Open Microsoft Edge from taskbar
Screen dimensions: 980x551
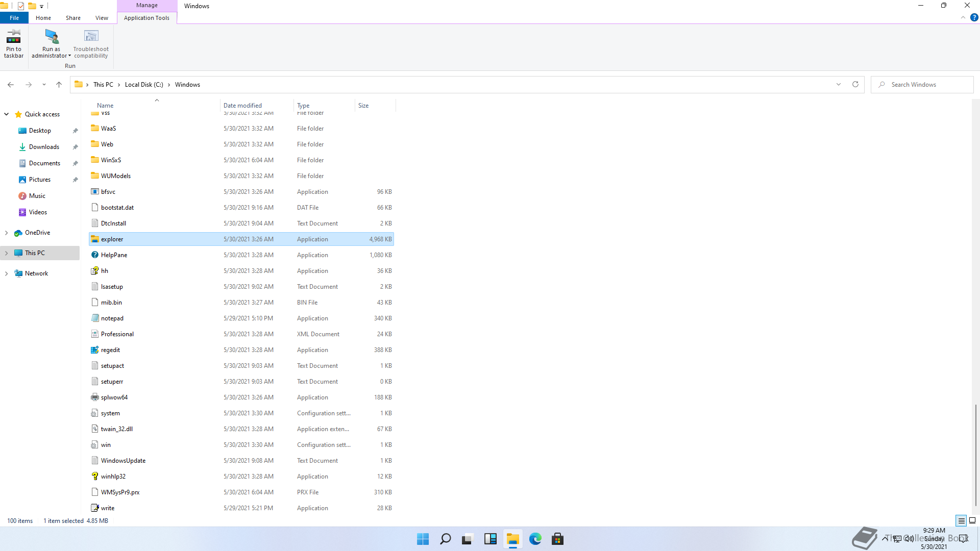(x=535, y=539)
